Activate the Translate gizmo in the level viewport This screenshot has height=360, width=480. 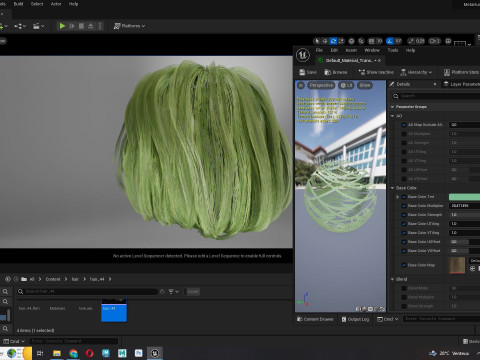click(325, 41)
